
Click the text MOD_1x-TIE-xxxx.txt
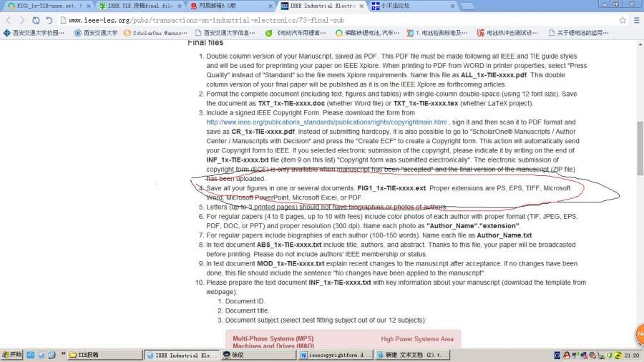click(x=291, y=264)
